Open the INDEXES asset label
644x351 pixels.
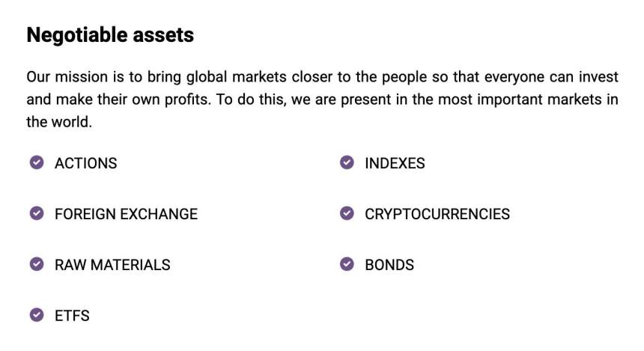point(395,163)
